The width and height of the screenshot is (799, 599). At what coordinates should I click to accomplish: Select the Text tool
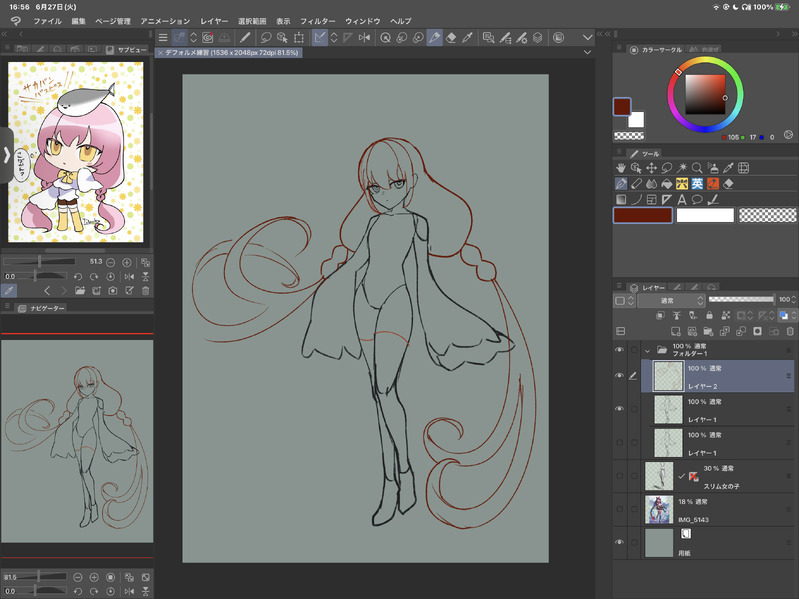click(681, 199)
